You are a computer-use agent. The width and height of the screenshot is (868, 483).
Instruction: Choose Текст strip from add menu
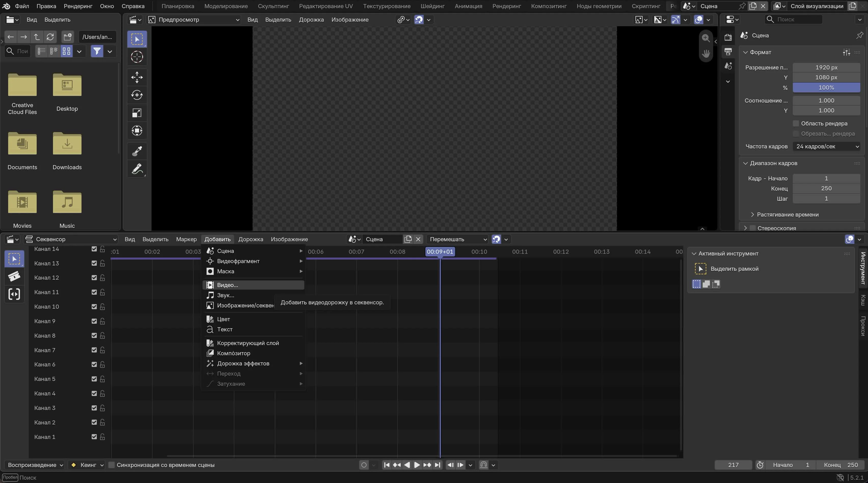tap(253, 329)
